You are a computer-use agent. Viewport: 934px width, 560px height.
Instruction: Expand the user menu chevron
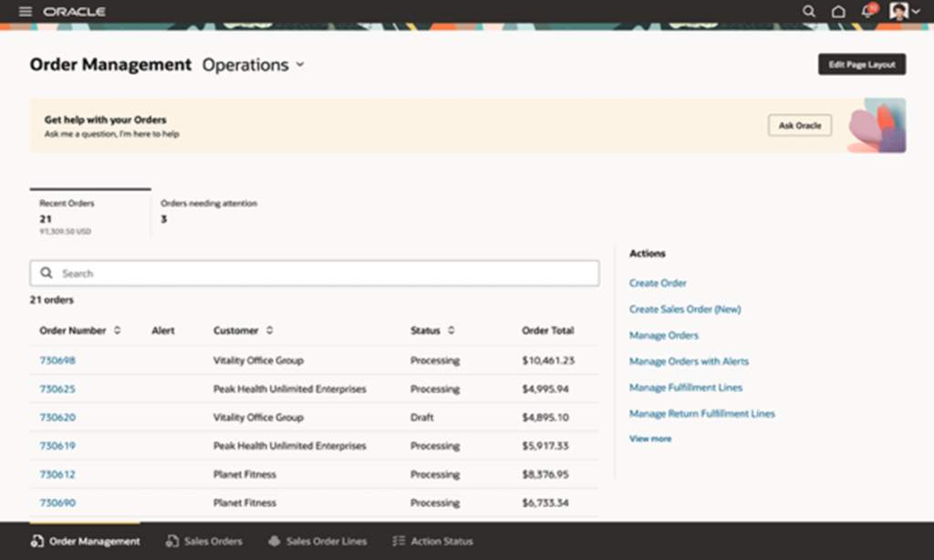click(916, 11)
